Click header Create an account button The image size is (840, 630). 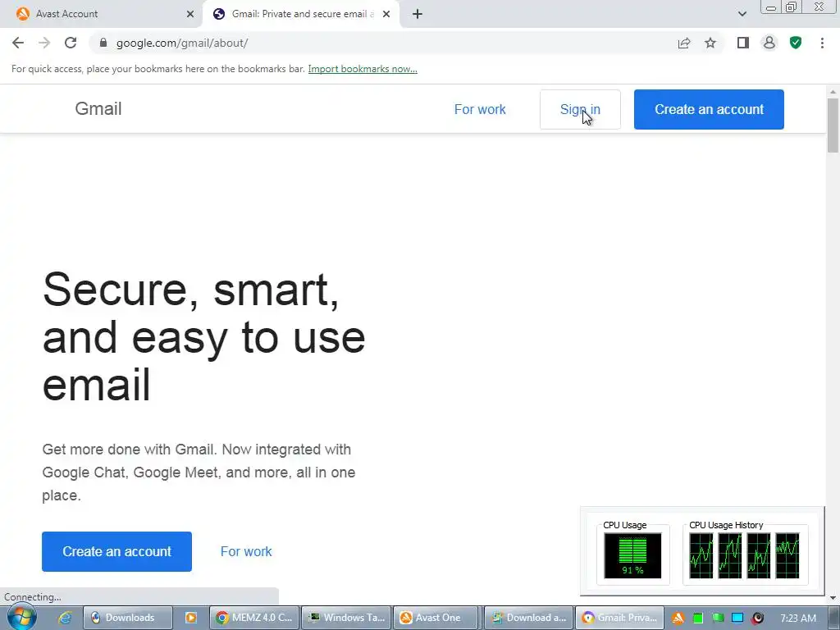[x=709, y=109]
